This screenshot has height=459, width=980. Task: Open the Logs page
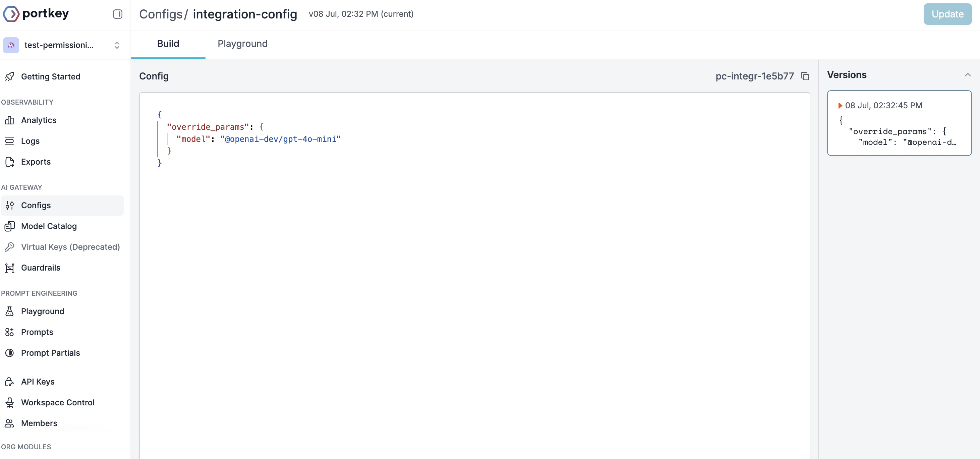[x=30, y=141]
